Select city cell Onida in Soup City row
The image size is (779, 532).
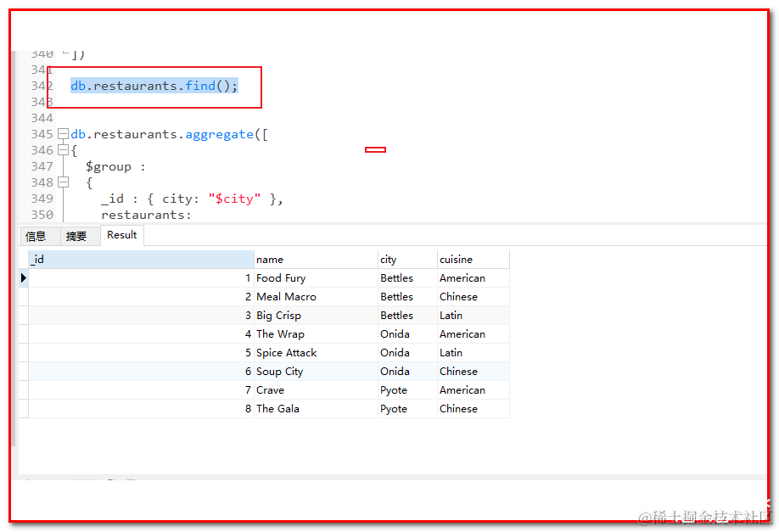coord(407,372)
